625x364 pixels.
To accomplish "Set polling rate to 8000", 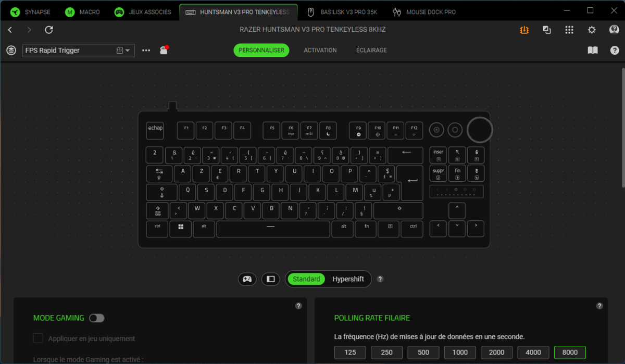I will (570, 353).
